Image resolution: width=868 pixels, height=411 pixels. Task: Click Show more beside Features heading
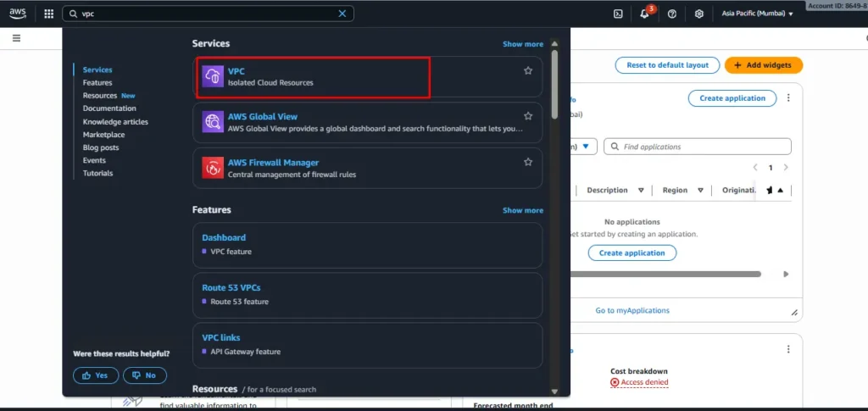pyautogui.click(x=522, y=210)
